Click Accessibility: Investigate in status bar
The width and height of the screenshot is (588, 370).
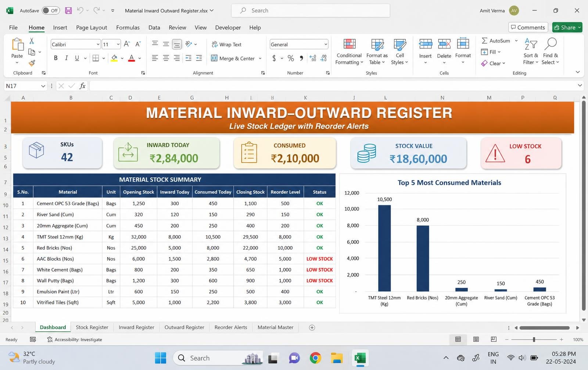[75, 340]
